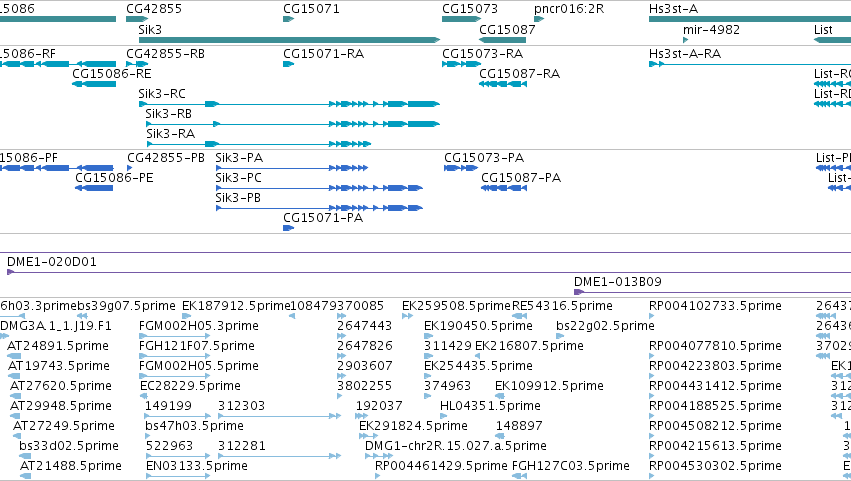The height and width of the screenshot is (481, 851).
Task: Click EST entry 2903607
Action: pyautogui.click(x=364, y=366)
